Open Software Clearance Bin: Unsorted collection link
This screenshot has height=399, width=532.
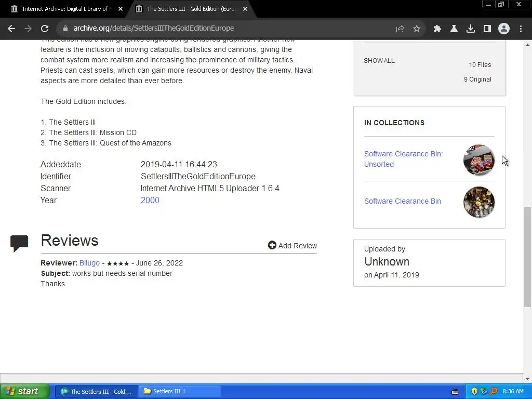[403, 159]
